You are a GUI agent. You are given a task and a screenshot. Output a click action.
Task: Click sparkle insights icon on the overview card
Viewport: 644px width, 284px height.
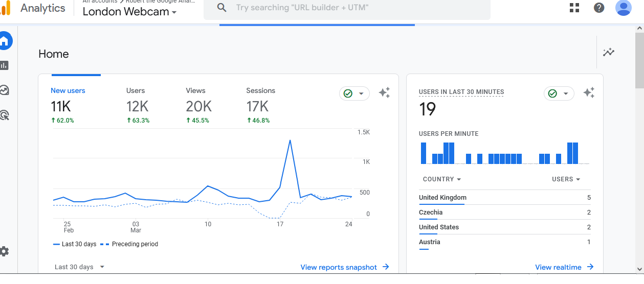[x=384, y=93]
